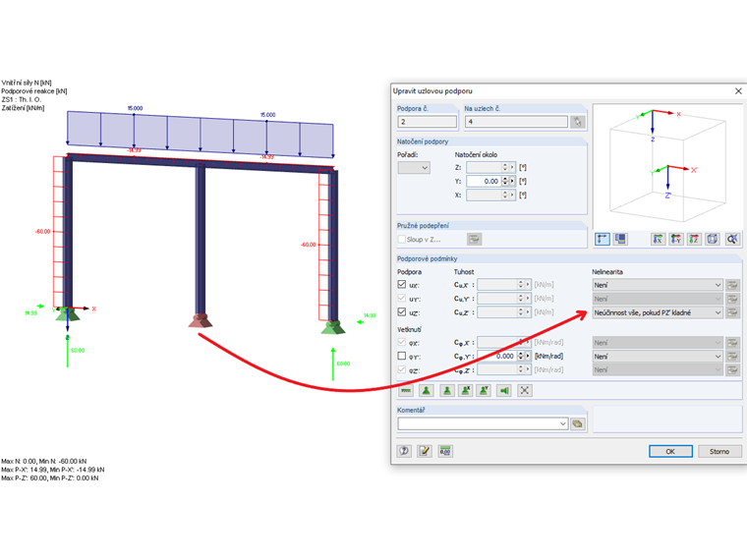The height and width of the screenshot is (560, 747).
Task: Open the arrow menu beside the Cφ,Y field
Action: [x=528, y=357]
